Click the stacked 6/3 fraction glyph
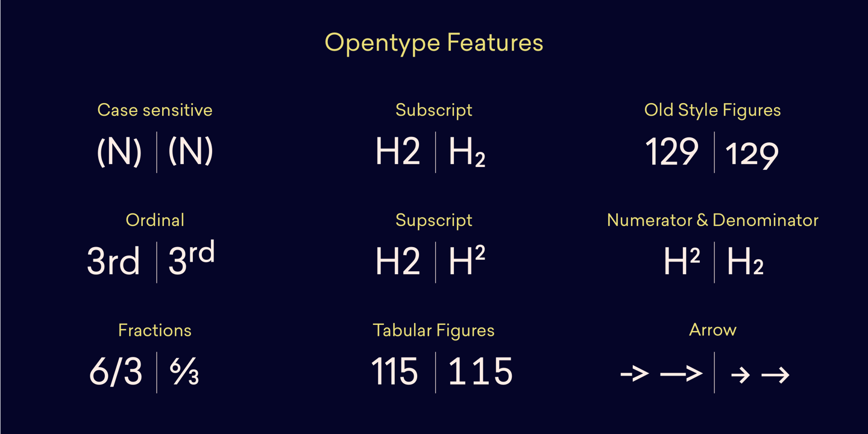Image resolution: width=868 pixels, height=434 pixels. pyautogui.click(x=184, y=372)
